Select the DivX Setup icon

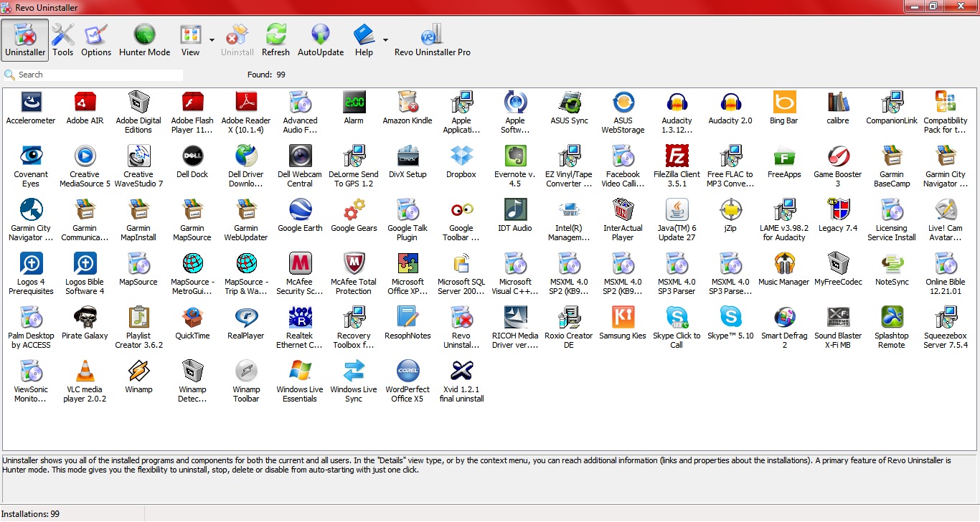click(407, 156)
